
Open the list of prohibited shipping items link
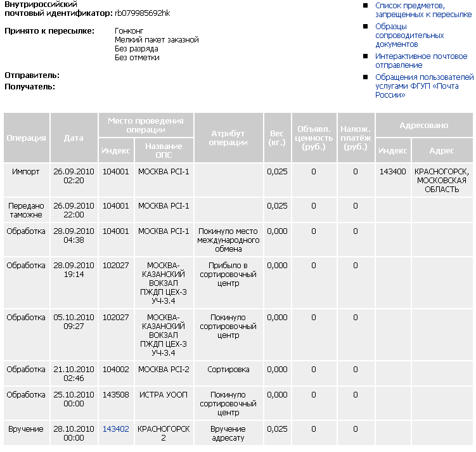click(423, 10)
